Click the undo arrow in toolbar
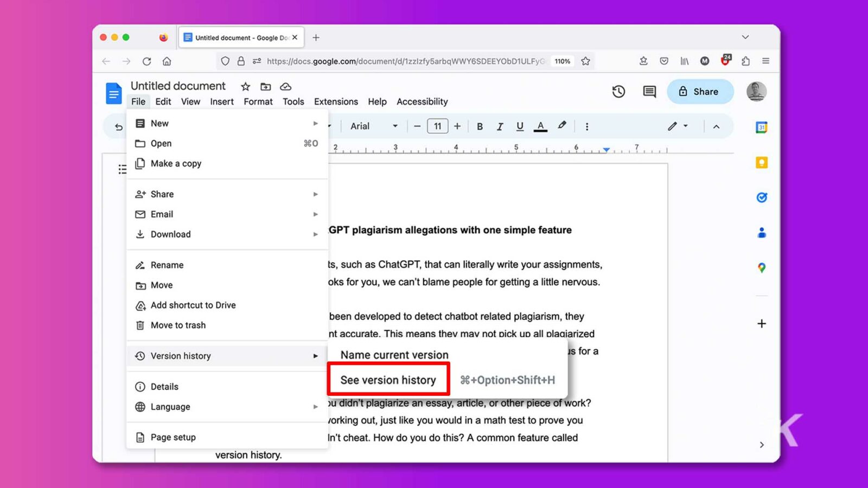Screen dimensions: 868x488 [x=119, y=127]
